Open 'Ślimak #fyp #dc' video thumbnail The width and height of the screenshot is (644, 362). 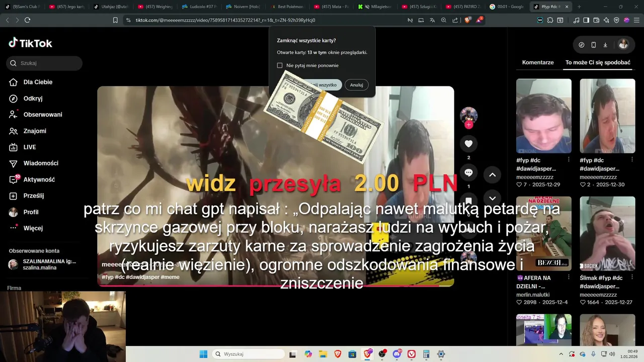tap(607, 233)
